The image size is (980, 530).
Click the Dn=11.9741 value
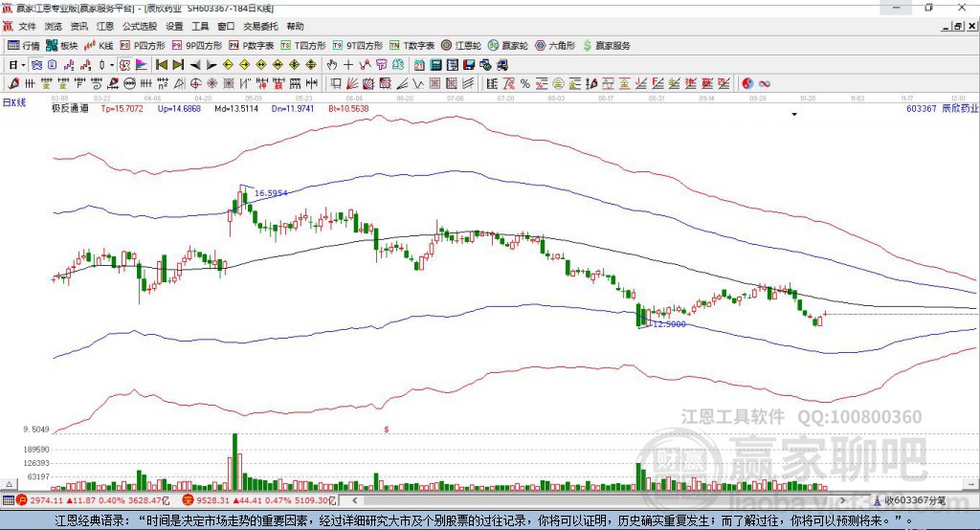coord(293,108)
